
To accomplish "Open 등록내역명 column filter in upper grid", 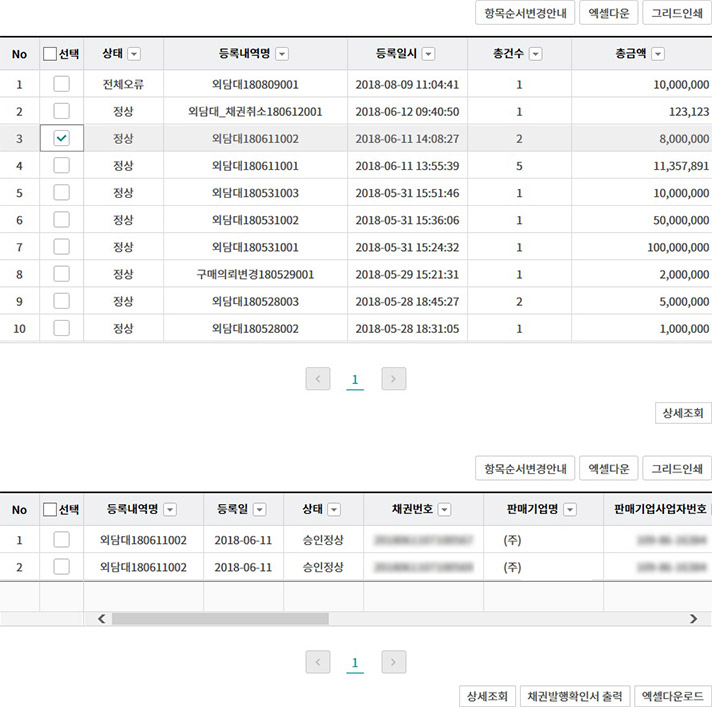I will coord(282,54).
